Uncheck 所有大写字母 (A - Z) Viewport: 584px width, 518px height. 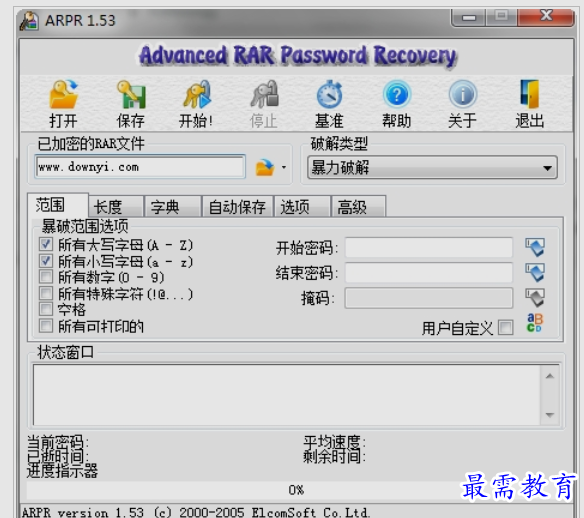coord(46,244)
